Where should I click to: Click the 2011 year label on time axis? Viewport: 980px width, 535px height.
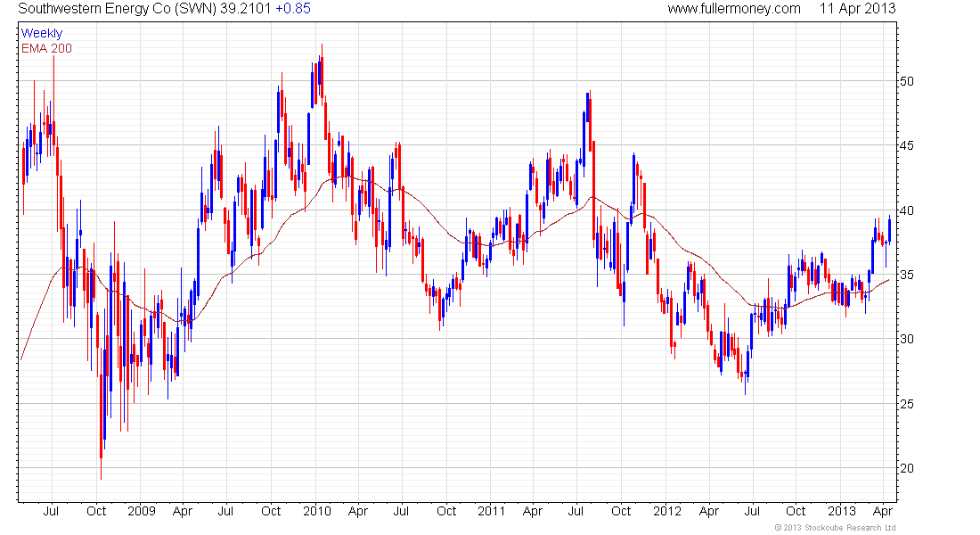pyautogui.click(x=491, y=511)
